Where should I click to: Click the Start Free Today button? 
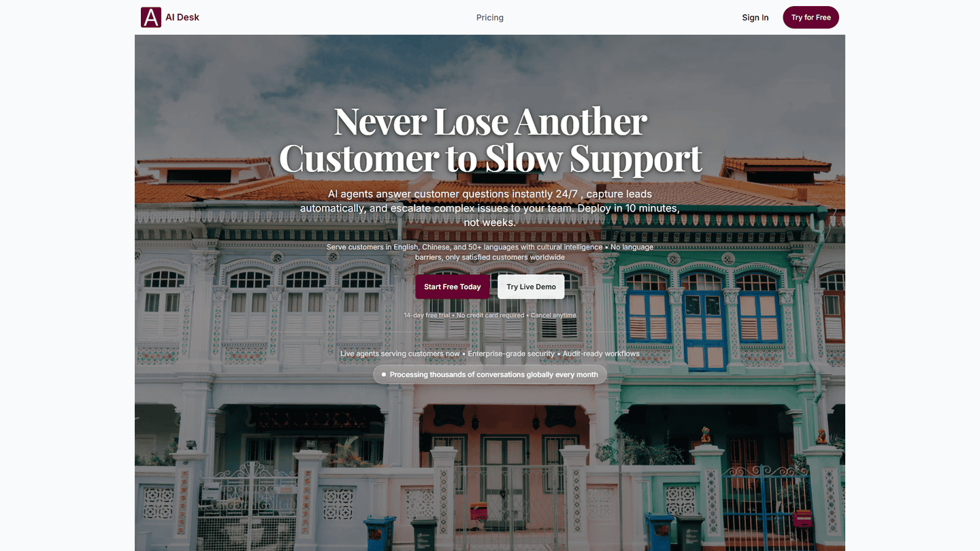click(x=453, y=287)
